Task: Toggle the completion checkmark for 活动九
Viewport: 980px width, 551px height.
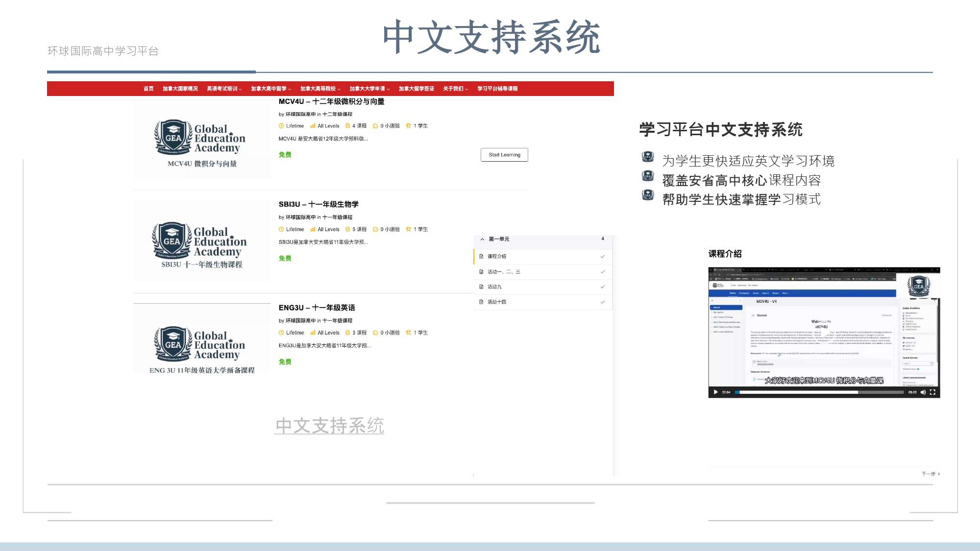Action: 603,287
